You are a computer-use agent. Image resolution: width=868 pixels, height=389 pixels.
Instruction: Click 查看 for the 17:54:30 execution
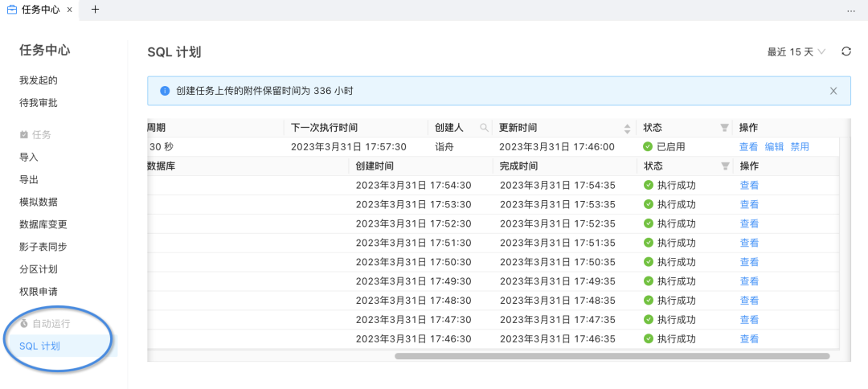(x=749, y=186)
